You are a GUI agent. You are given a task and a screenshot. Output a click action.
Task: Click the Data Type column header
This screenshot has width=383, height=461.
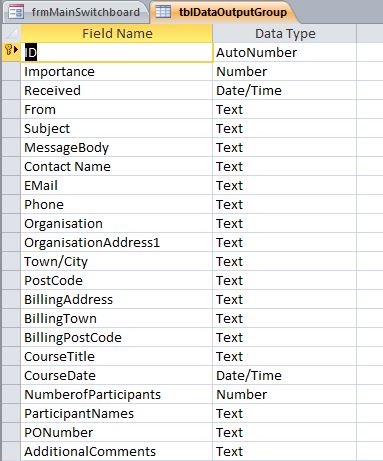[x=284, y=33]
